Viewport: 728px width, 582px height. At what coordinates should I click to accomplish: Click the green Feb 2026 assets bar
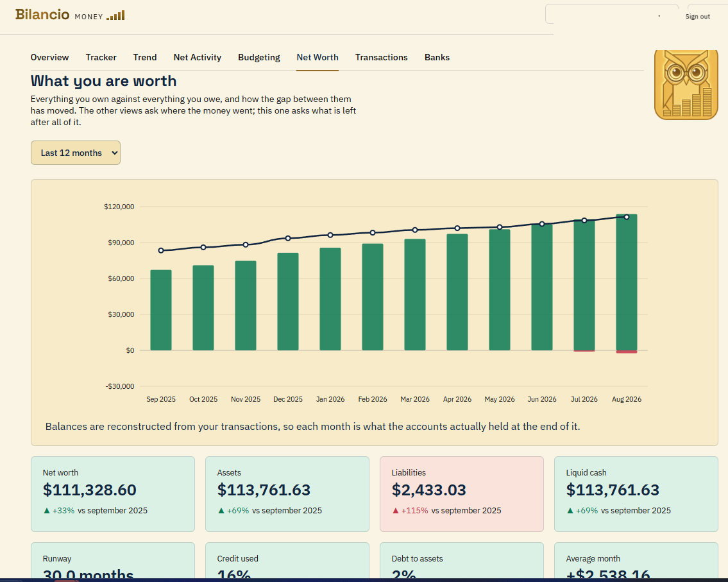(373, 297)
